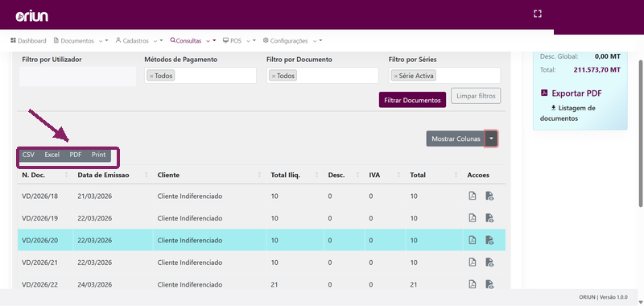Screen dimensions: 644x306
Task: Download Listagem de documentos
Action: point(568,113)
